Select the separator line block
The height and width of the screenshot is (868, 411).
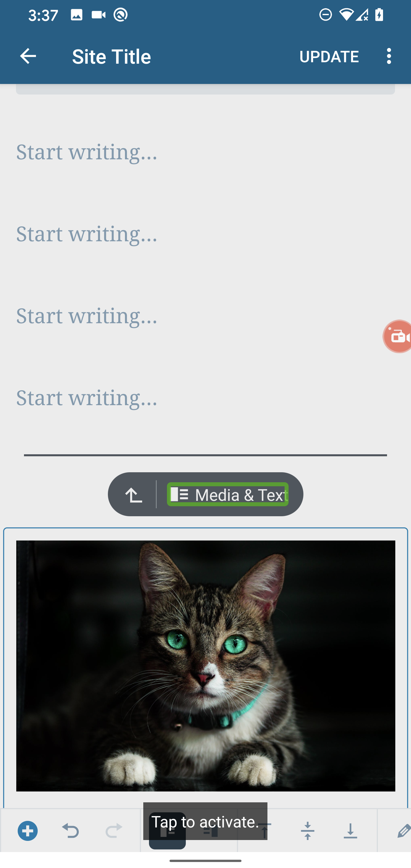[x=205, y=455]
